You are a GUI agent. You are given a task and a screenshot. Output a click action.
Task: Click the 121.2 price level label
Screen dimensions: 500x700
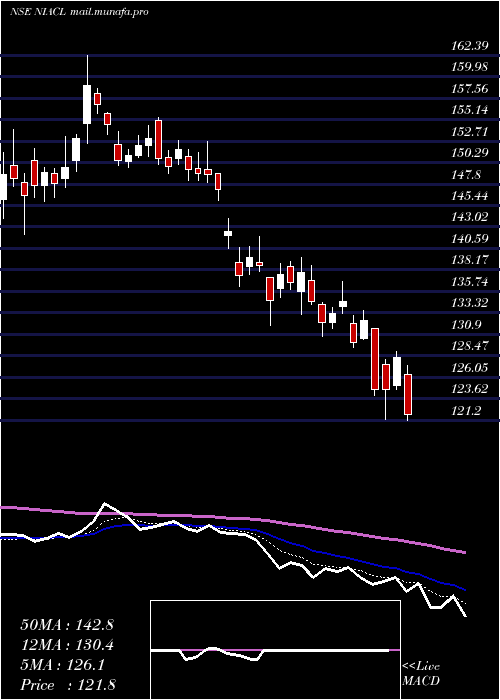coord(467,410)
